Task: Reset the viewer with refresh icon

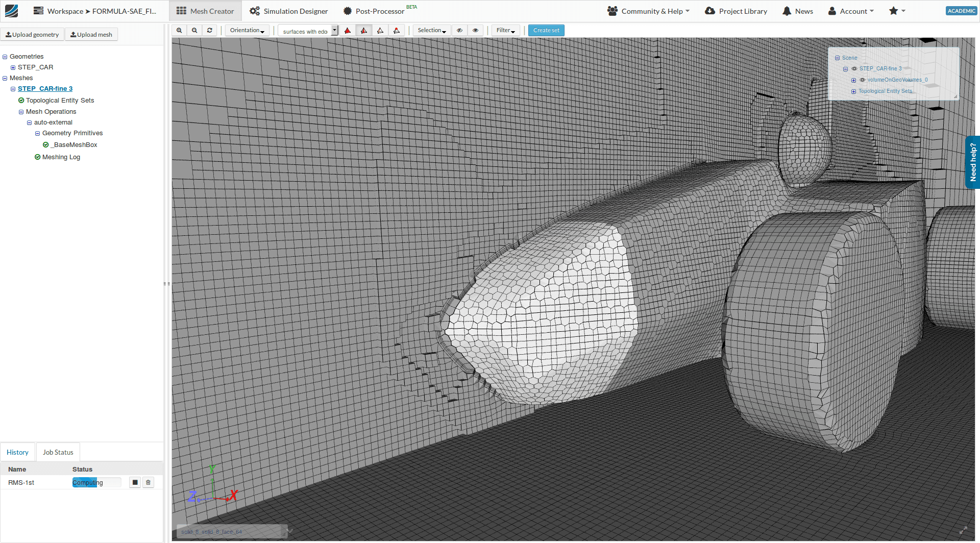Action: coord(210,31)
